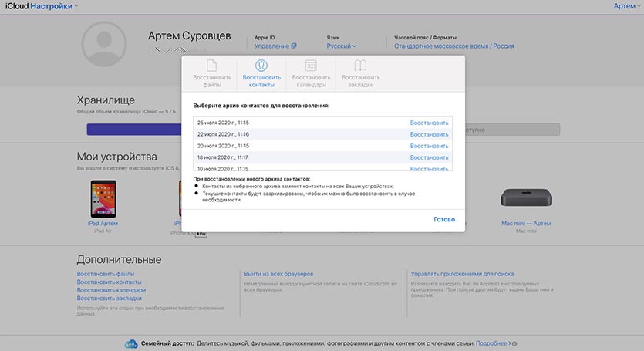Click the iPad Артём device thumbnail
The height and width of the screenshot is (351, 644).
(103, 199)
